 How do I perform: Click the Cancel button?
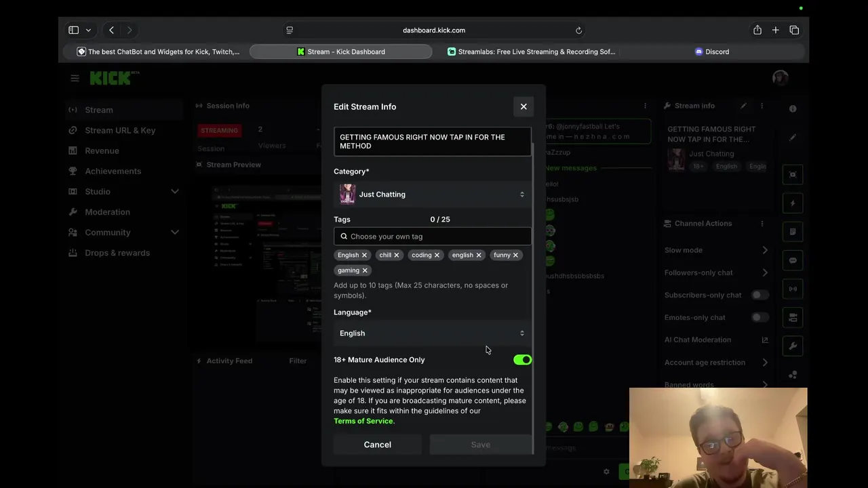pyautogui.click(x=378, y=445)
